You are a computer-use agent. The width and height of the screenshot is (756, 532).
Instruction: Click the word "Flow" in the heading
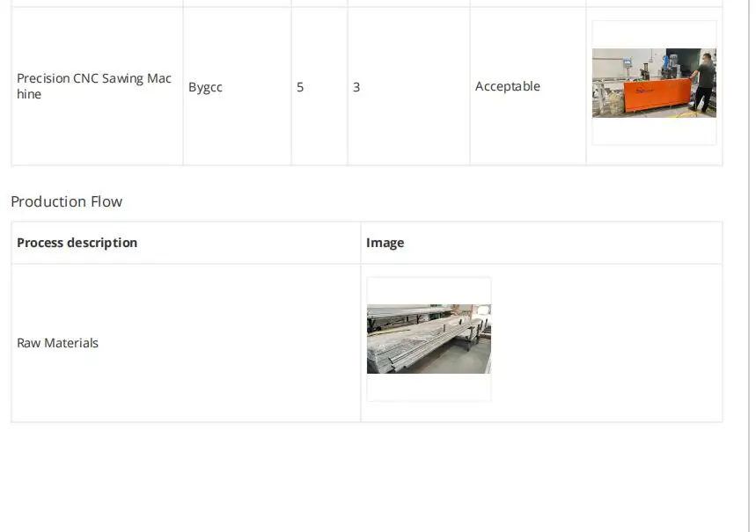[106, 201]
